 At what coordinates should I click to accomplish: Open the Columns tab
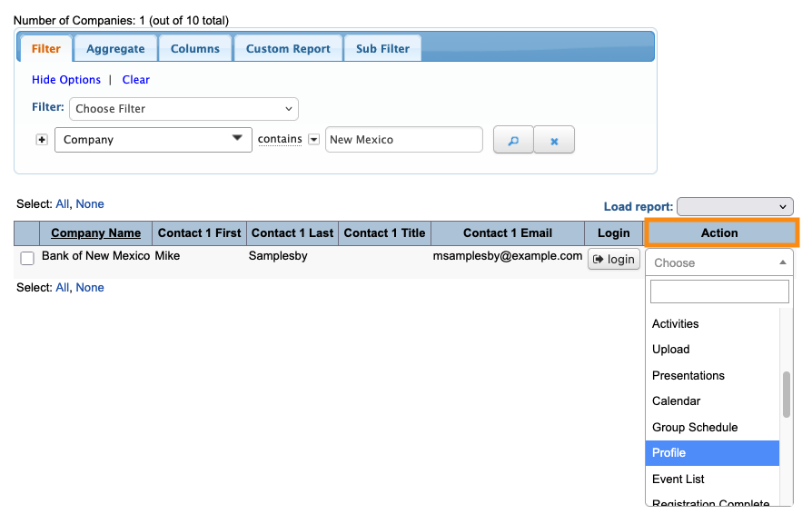[x=195, y=49]
